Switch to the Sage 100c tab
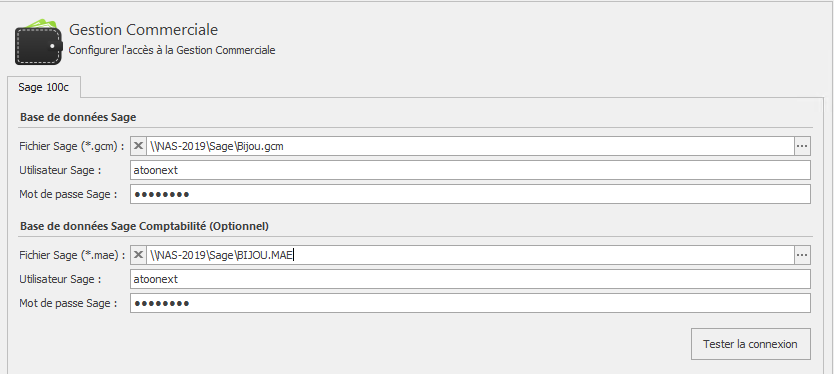Screen dimensions: 834x374 point(44,87)
